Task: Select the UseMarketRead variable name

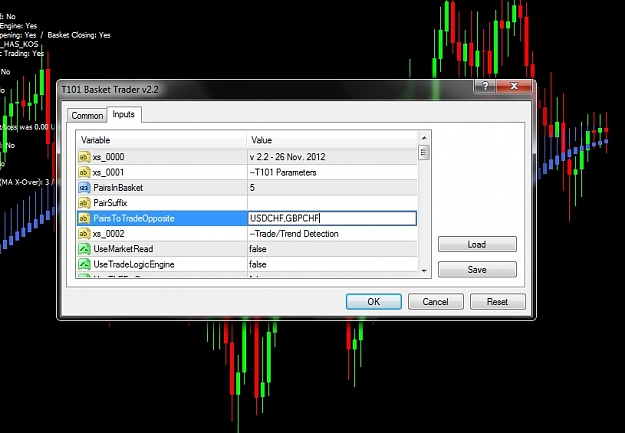Action: pyautogui.click(x=123, y=249)
